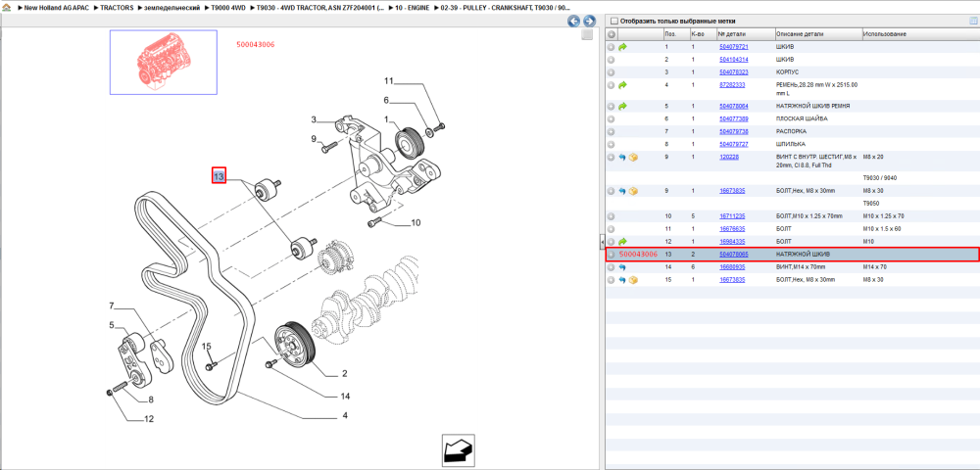Go to the previous illustration with back arrow
The width and height of the screenshot is (980, 470).
(573, 22)
